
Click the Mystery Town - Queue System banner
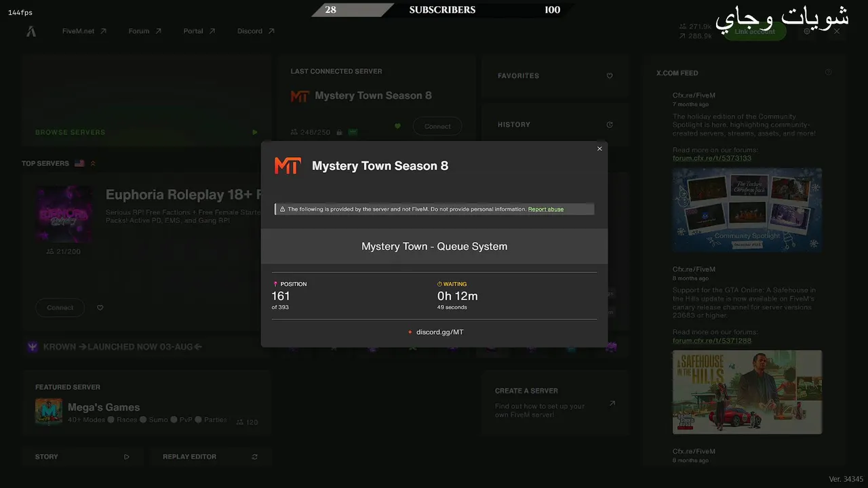point(434,246)
